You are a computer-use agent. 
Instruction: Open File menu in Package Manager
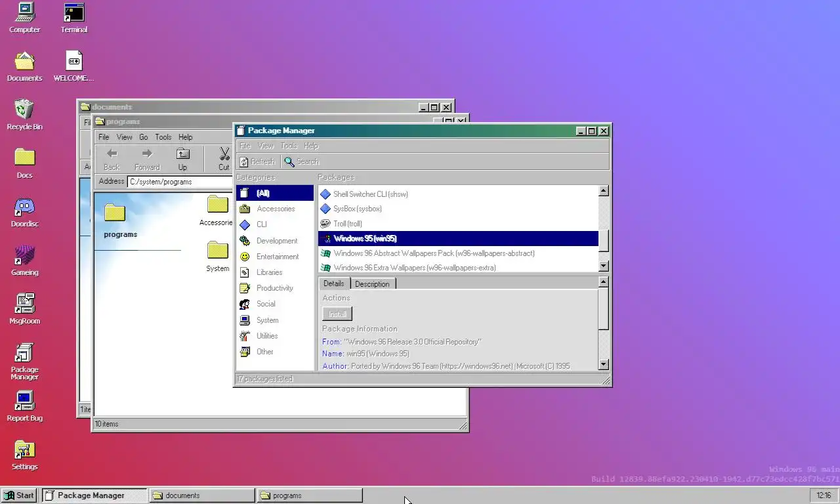point(245,146)
